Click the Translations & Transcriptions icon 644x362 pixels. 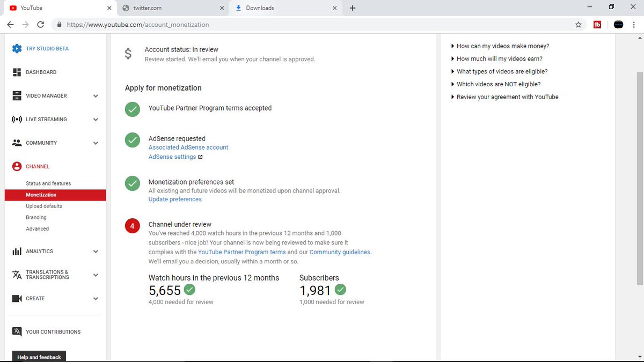tap(17, 275)
